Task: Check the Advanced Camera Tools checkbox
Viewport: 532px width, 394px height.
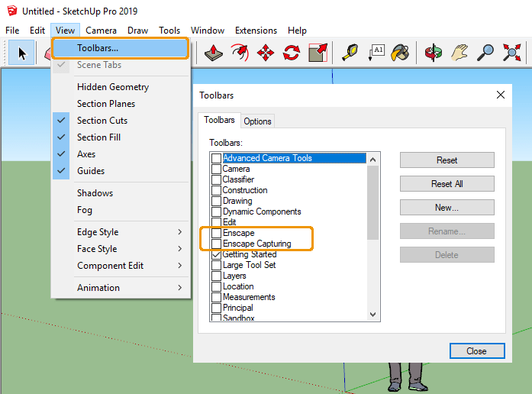Action: [216, 158]
